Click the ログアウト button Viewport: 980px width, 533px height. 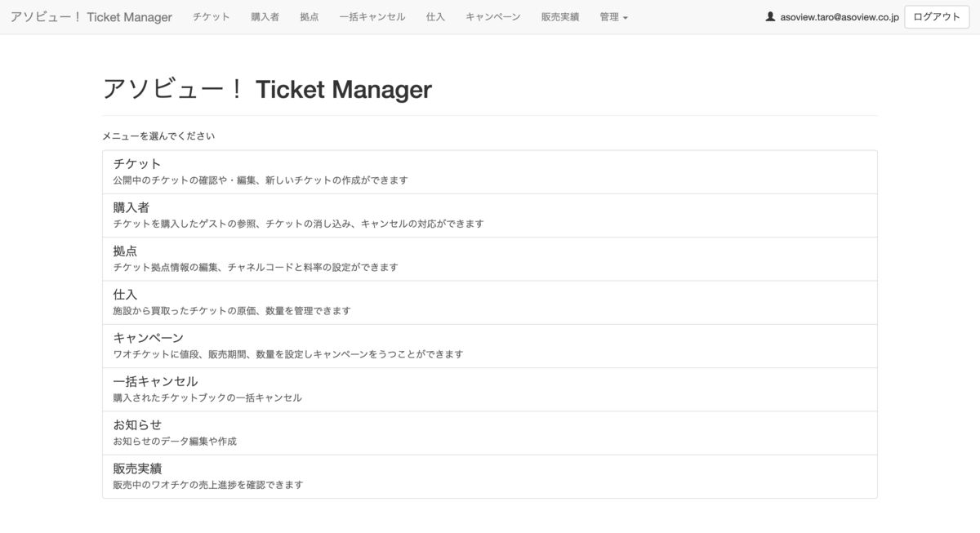937,16
